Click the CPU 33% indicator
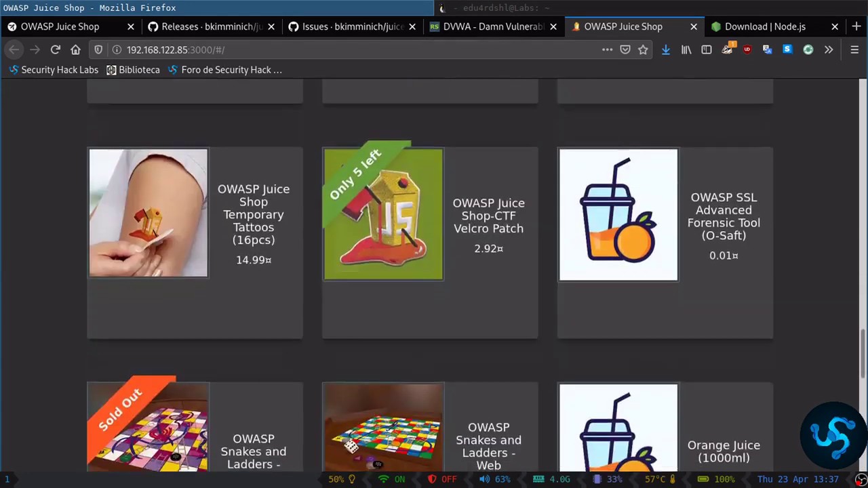The height and width of the screenshot is (488, 868). [608, 479]
